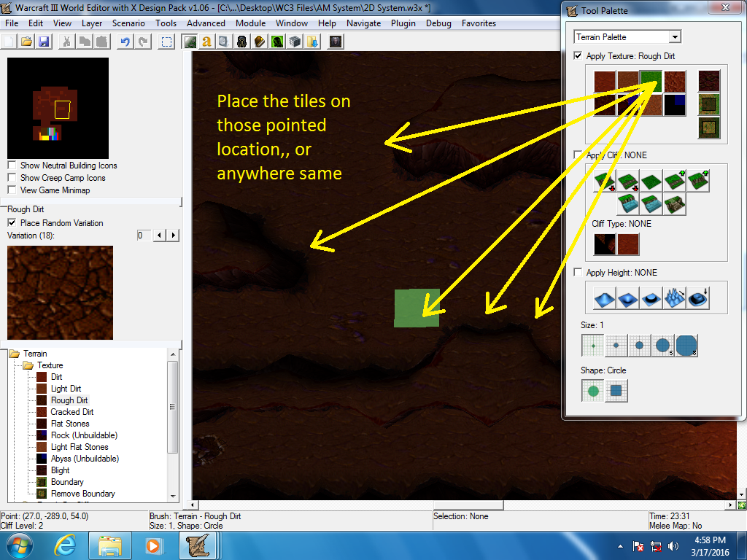Select the raise cliff by one tool
This screenshot has height=560, width=747.
(x=675, y=182)
